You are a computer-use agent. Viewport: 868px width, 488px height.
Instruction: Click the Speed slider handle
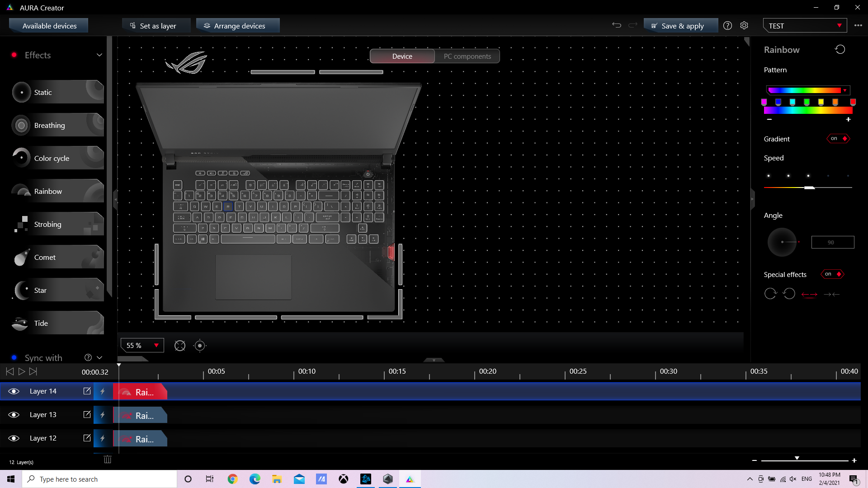809,188
